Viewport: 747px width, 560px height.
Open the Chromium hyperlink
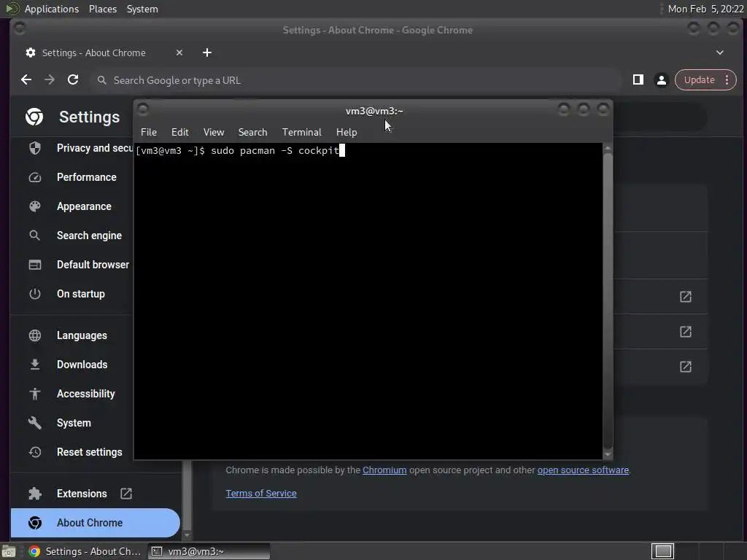click(384, 470)
